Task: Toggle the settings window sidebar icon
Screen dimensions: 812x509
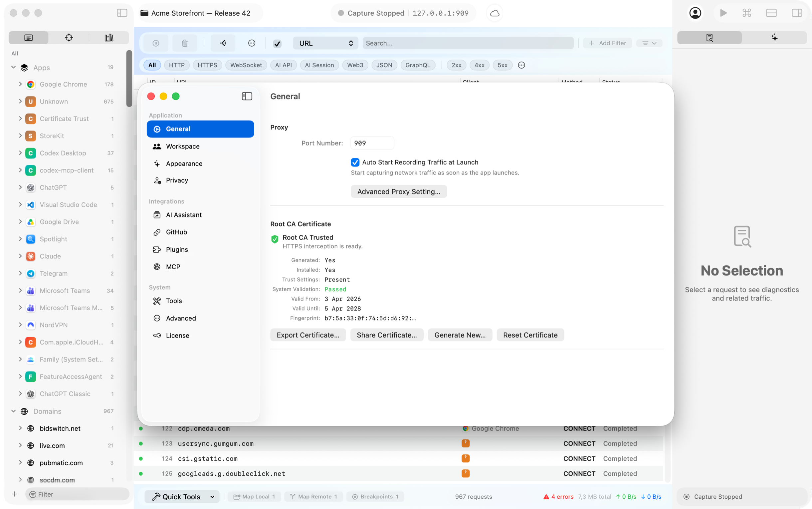Action: coord(247,96)
